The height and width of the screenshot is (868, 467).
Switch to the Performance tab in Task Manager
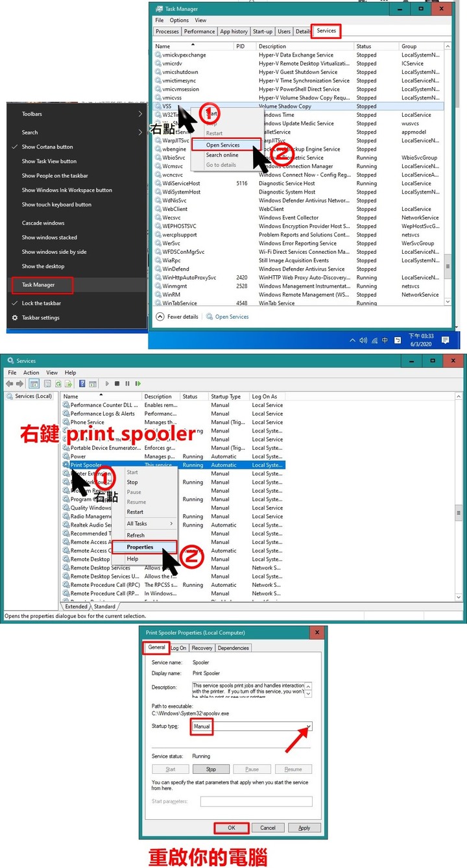(199, 31)
